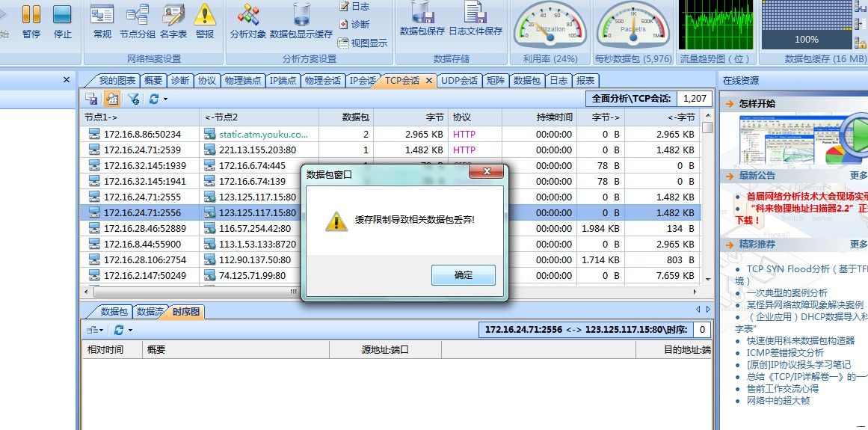
Task: Switch to the UDP会话 tab
Action: (x=459, y=80)
